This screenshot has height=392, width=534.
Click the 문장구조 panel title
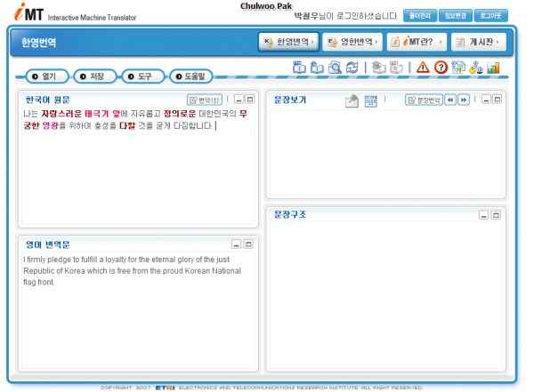[x=290, y=214]
